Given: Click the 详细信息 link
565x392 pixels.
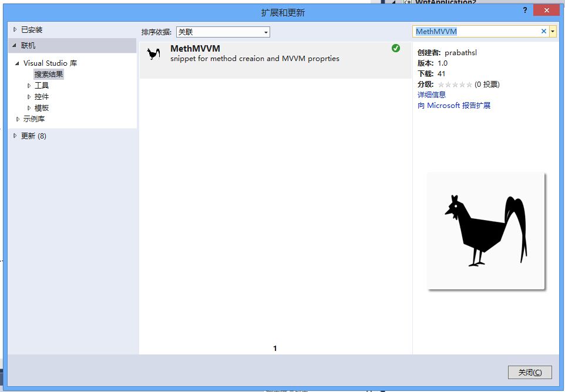Looking at the screenshot, I should coord(432,94).
